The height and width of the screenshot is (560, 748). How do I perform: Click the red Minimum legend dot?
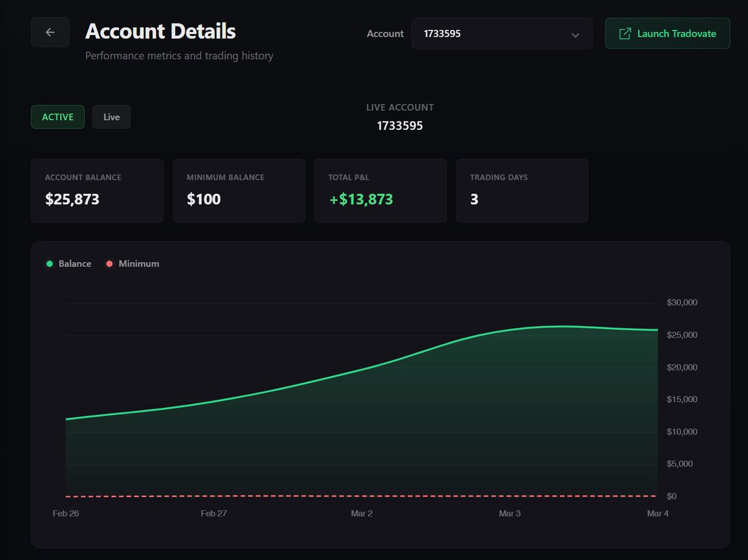110,264
